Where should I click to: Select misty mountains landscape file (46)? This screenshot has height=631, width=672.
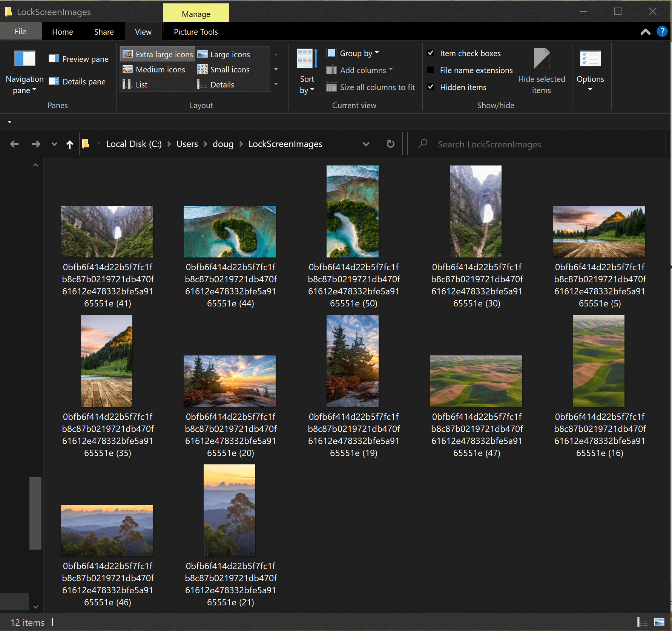107,530
